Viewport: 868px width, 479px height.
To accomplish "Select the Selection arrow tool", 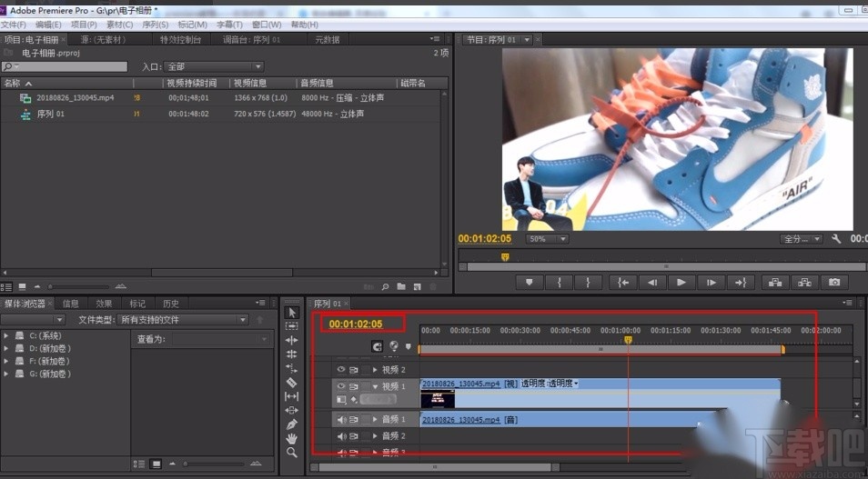I will 292,313.
